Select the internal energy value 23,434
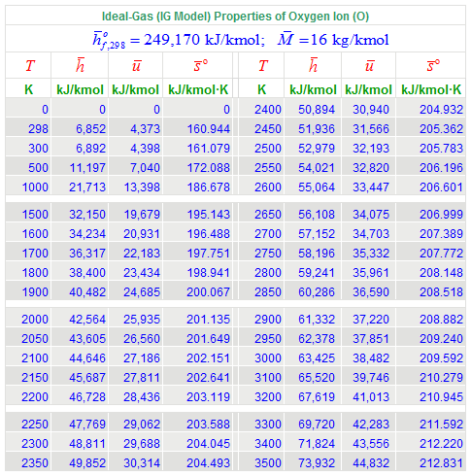Image resolution: width=471 pixels, height=476 pixels. tap(142, 273)
